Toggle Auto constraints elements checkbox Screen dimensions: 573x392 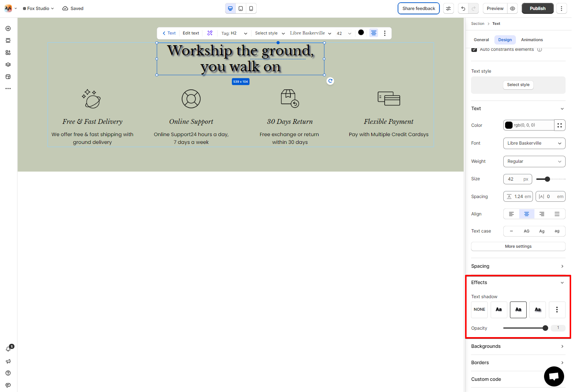pos(474,49)
